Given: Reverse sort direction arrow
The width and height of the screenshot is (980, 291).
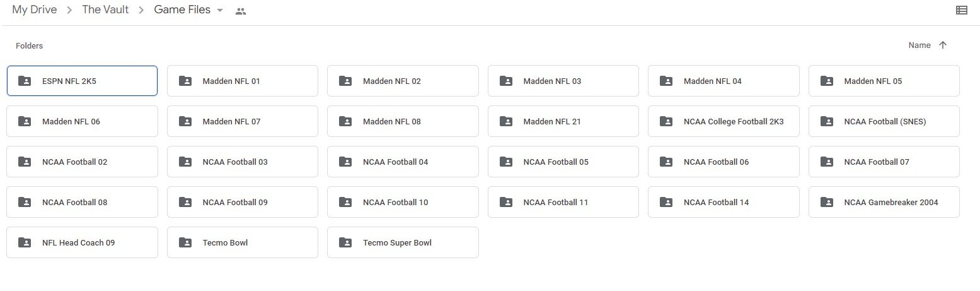Looking at the screenshot, I should (943, 45).
